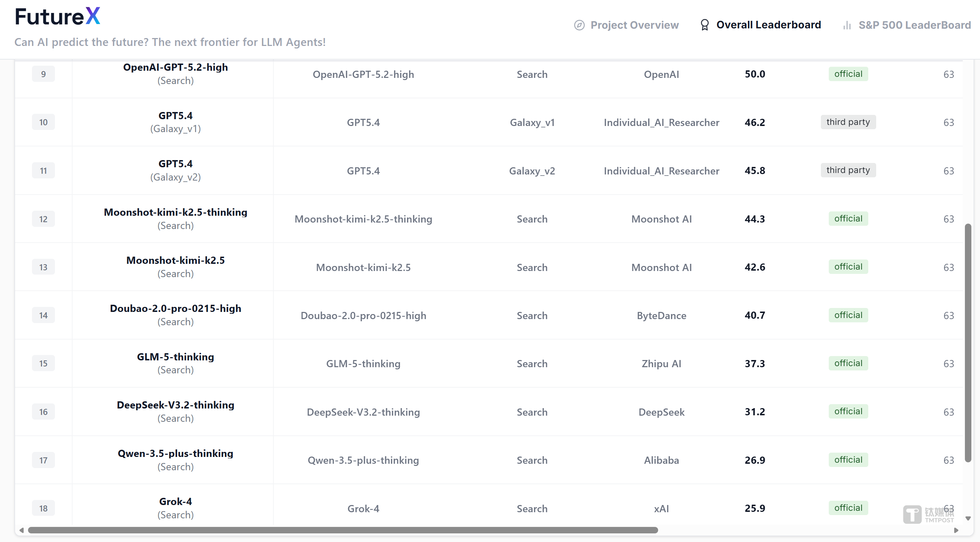Click the Grok-4 score 25.9

[x=755, y=508]
